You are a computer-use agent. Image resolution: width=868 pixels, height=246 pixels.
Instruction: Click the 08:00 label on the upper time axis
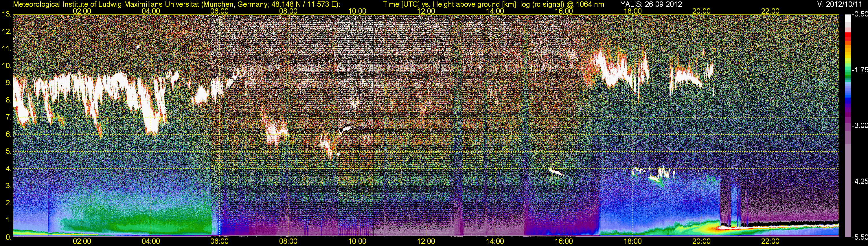tap(288, 11)
